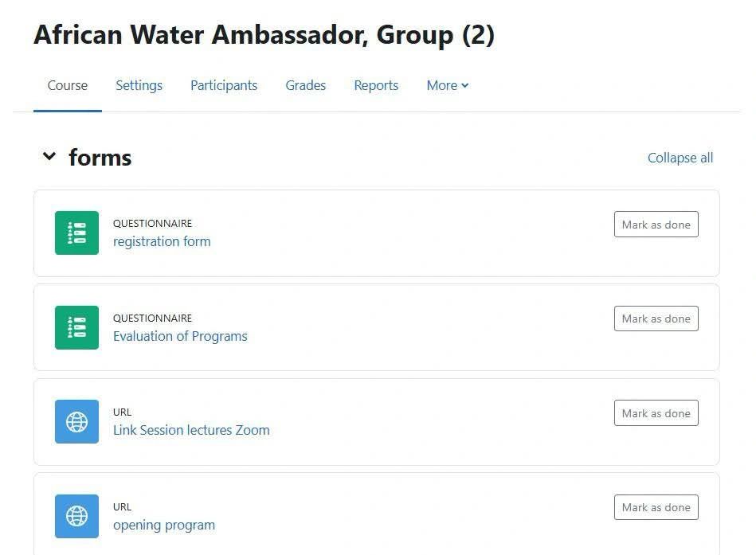This screenshot has width=756, height=555.
Task: Go to the Grades tab
Action: (x=306, y=85)
